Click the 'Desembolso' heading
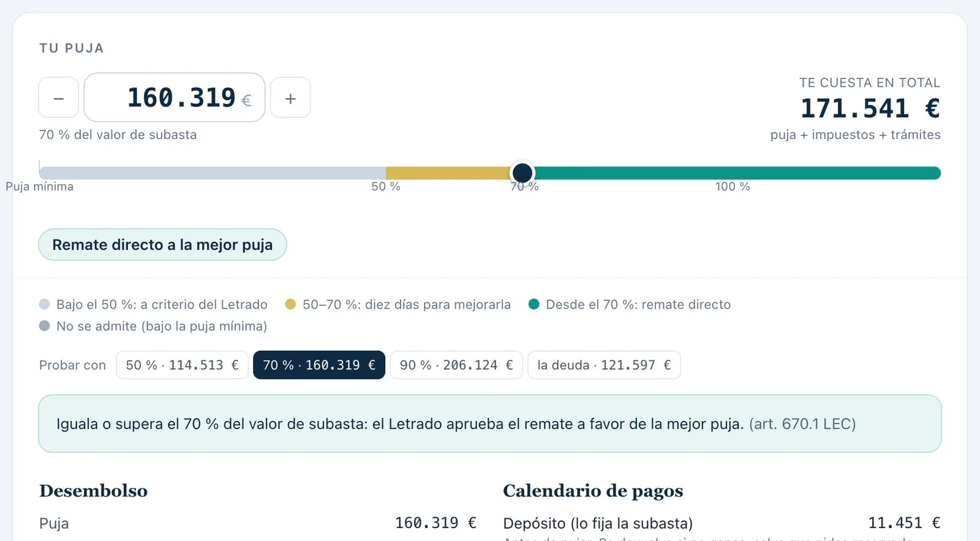This screenshot has height=541, width=980. tap(93, 491)
